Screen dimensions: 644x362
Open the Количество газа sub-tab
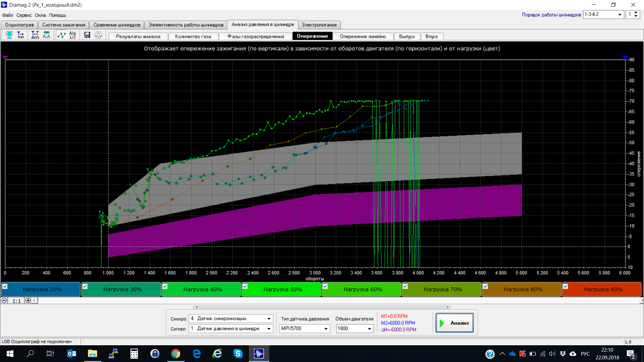click(193, 36)
